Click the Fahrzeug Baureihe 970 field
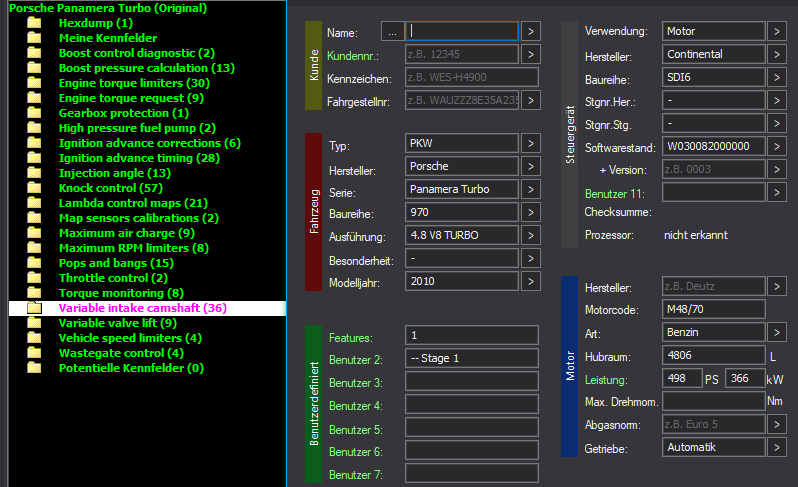The width and height of the screenshot is (798, 487). tap(462, 212)
